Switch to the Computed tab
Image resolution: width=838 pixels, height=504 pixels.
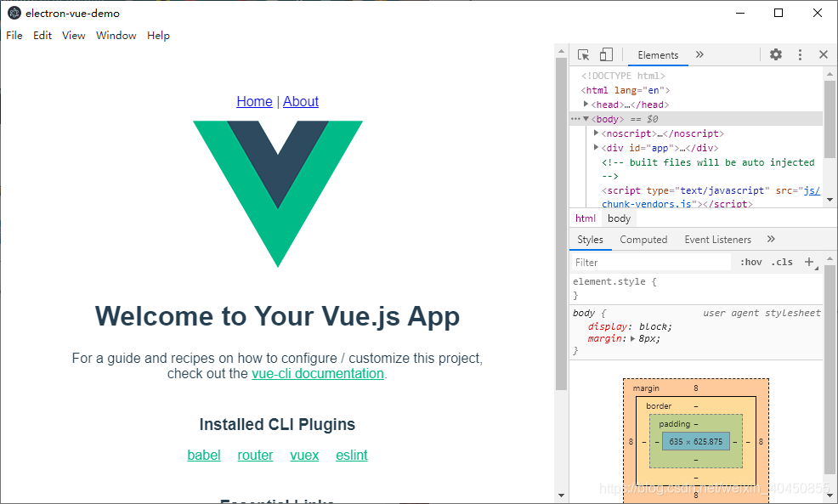click(643, 240)
